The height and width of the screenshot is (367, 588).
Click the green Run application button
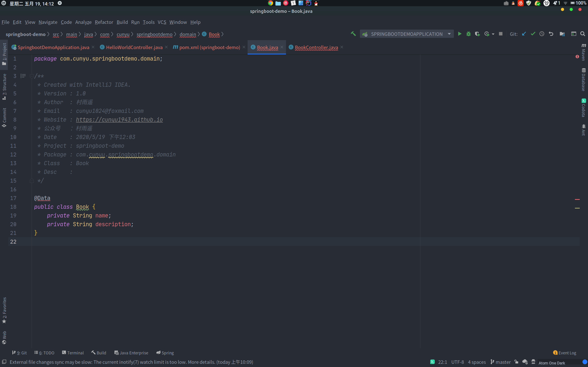point(459,34)
